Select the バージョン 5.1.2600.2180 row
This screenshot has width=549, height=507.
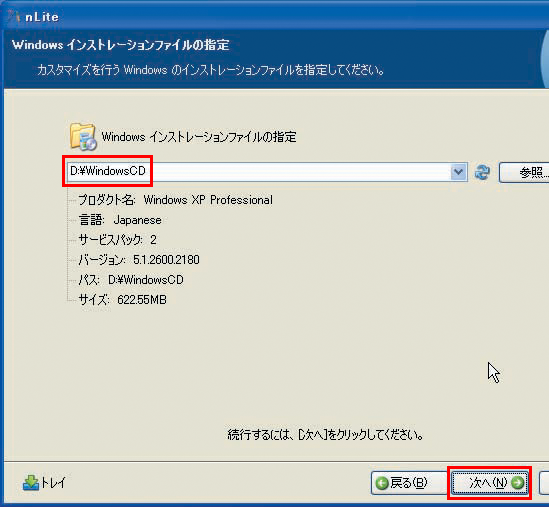(x=139, y=260)
